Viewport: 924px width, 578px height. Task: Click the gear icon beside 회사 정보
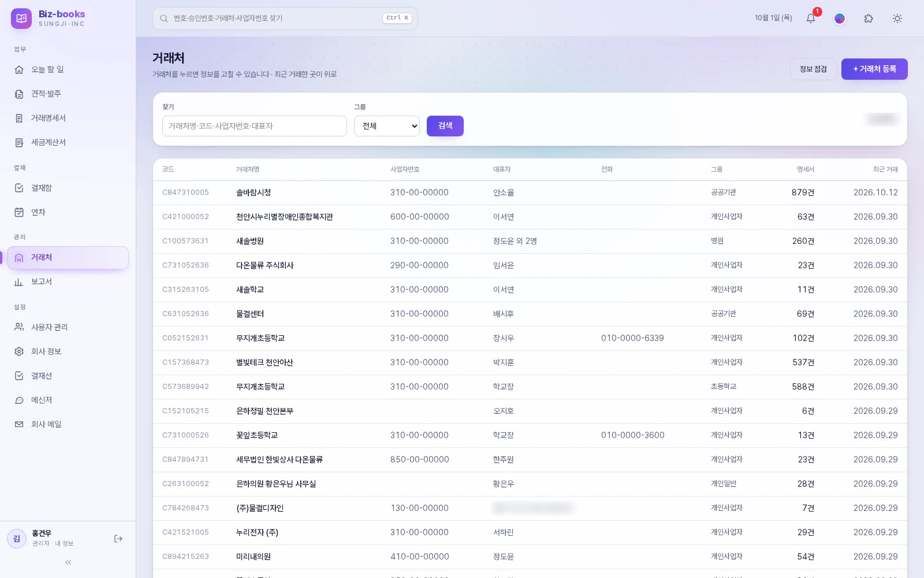tap(19, 351)
